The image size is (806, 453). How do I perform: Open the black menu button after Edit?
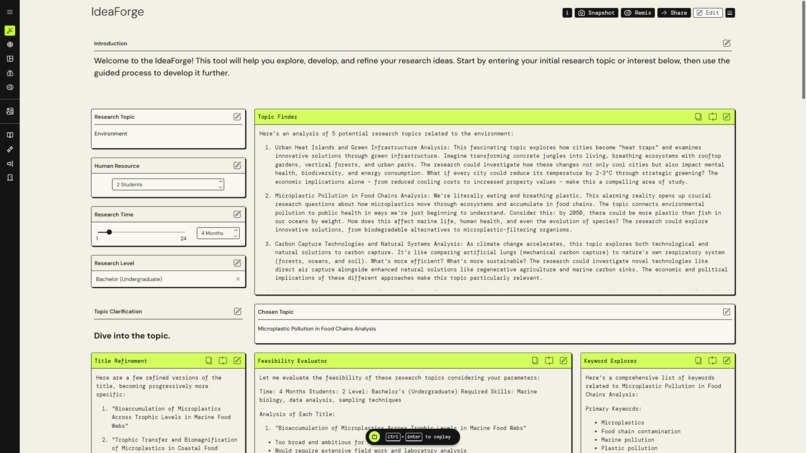730,13
